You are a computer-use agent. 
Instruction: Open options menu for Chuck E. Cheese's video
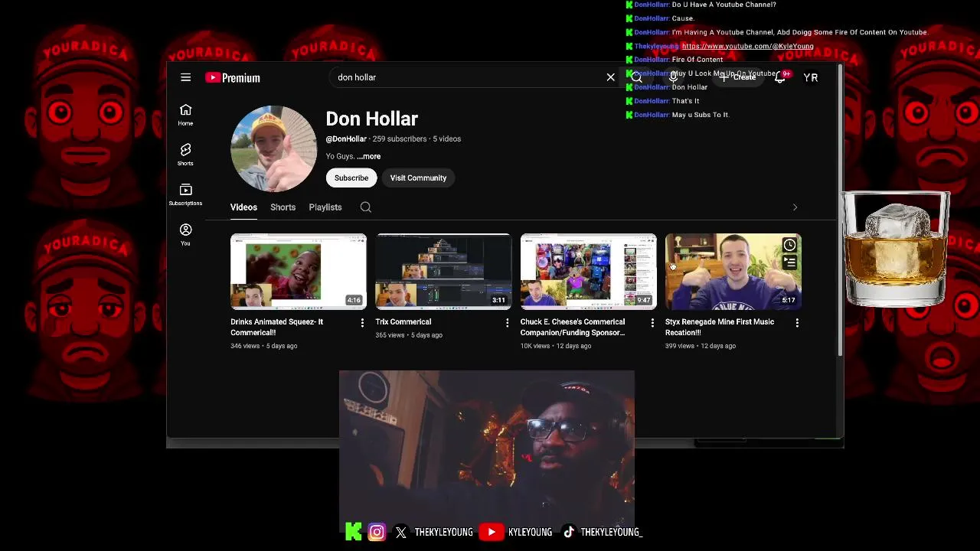pyautogui.click(x=652, y=323)
